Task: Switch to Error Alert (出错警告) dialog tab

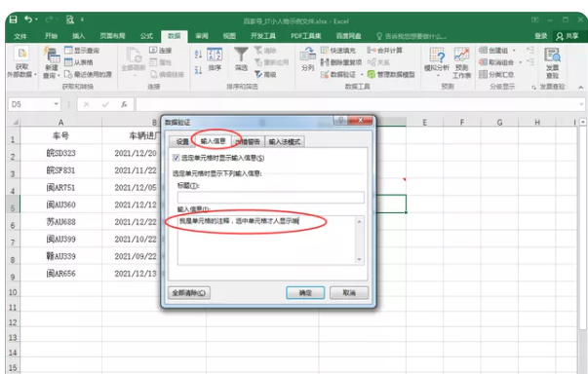Action: click(248, 141)
